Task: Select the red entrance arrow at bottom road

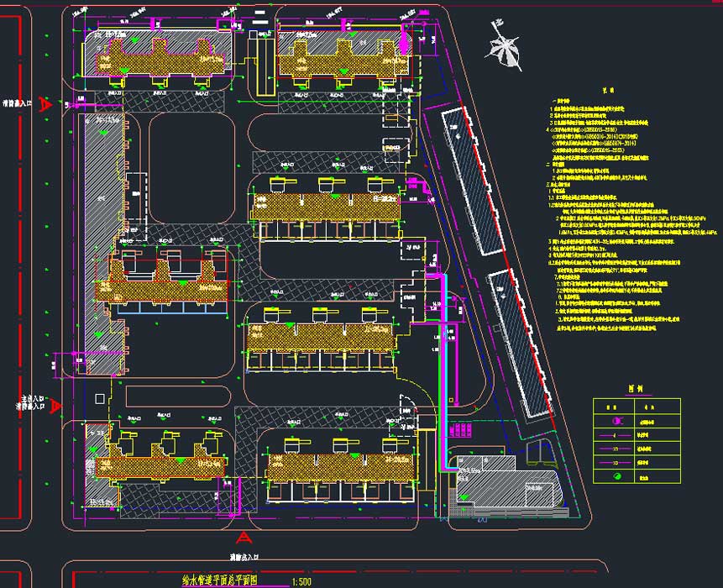Action: tap(244, 538)
